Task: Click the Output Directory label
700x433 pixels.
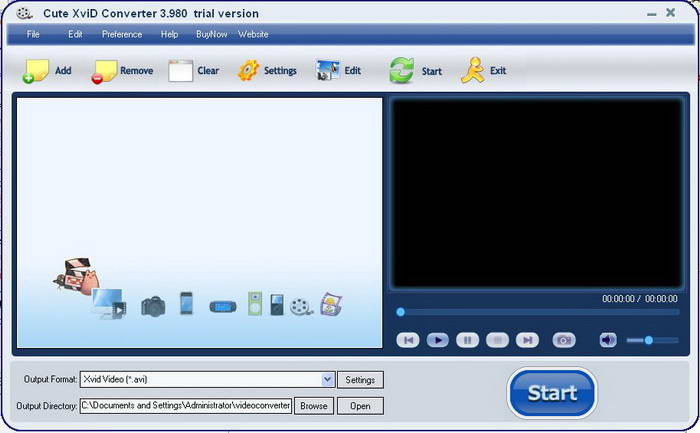Action: (46, 406)
